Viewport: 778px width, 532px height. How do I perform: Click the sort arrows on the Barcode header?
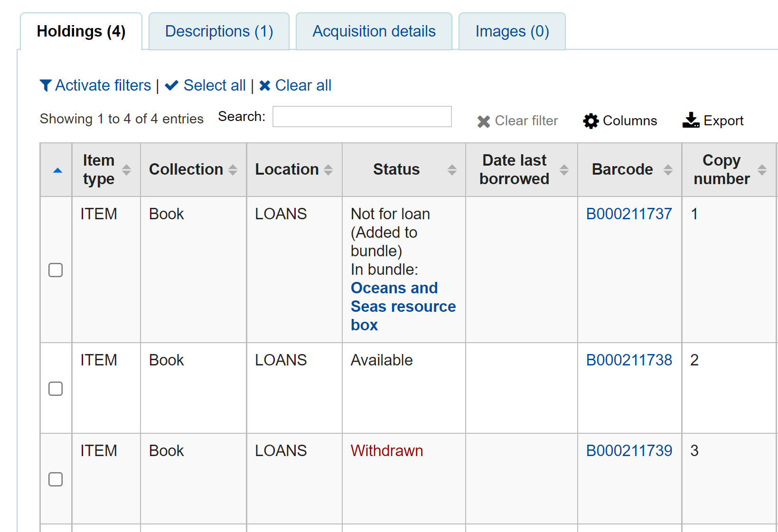point(669,169)
